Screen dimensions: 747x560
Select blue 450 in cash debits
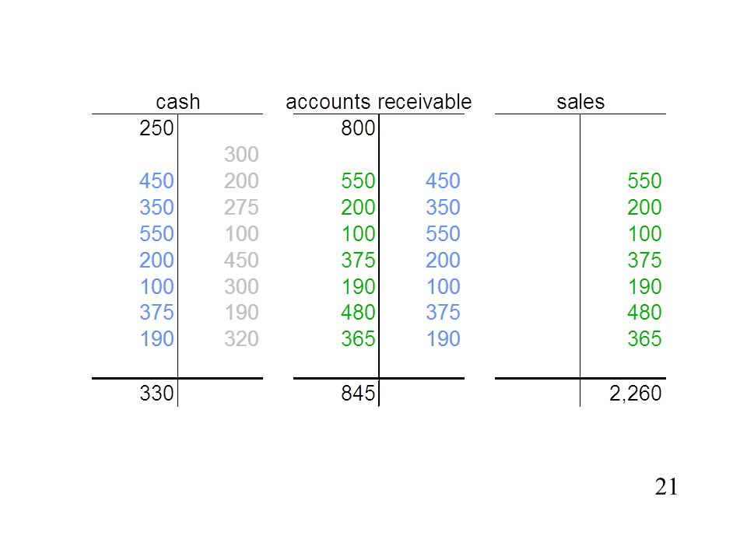tap(156, 181)
